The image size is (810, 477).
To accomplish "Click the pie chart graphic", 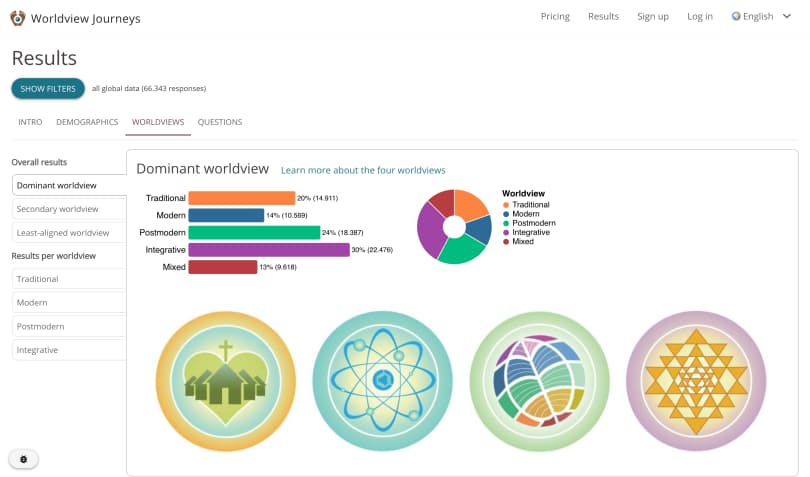I will click(x=453, y=226).
